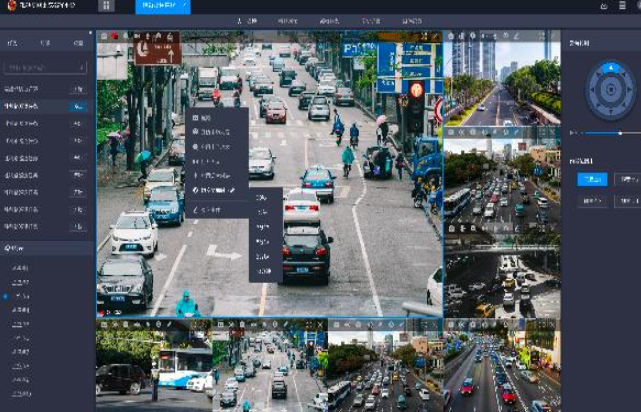Collapse the lower tree section header
This screenshot has width=641, height=412.
coord(14,248)
